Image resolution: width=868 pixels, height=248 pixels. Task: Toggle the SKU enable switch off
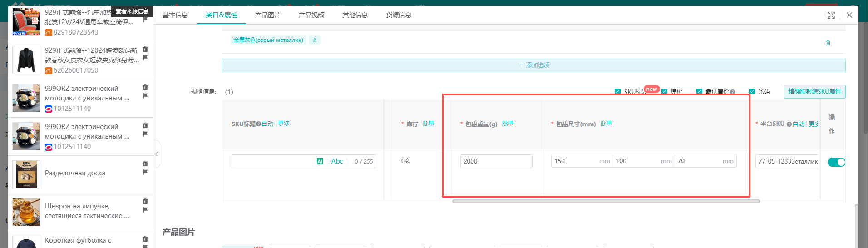pos(836,162)
